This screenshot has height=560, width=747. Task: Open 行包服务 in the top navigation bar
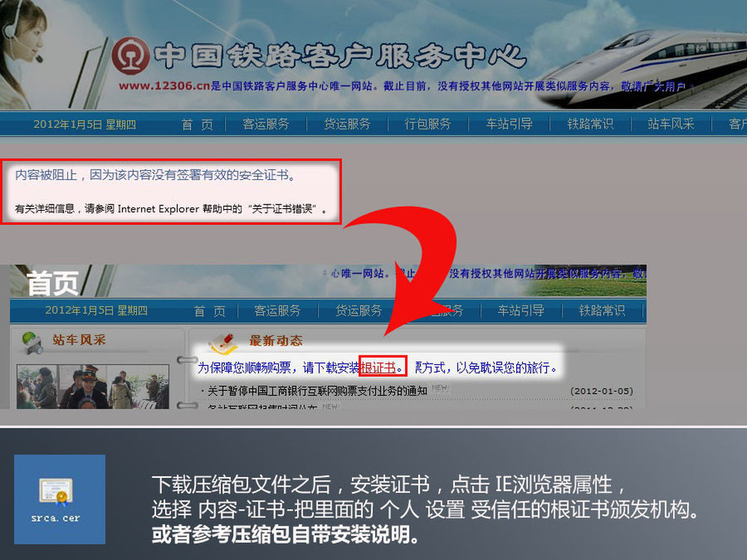click(428, 124)
